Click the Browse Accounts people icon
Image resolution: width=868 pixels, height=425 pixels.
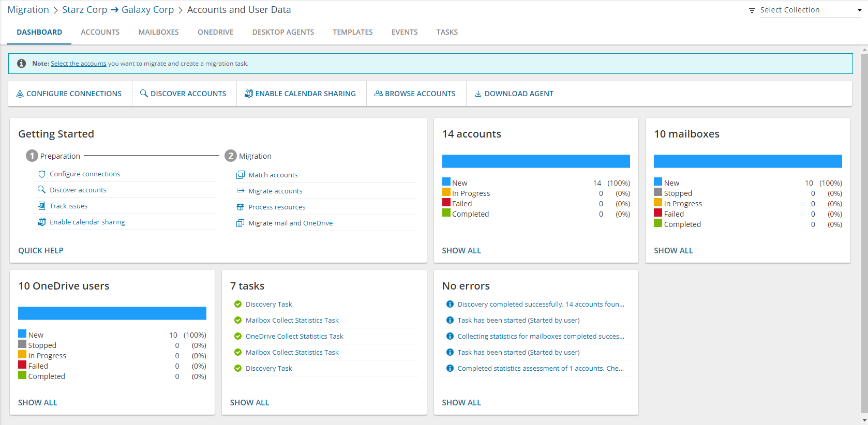click(x=378, y=94)
